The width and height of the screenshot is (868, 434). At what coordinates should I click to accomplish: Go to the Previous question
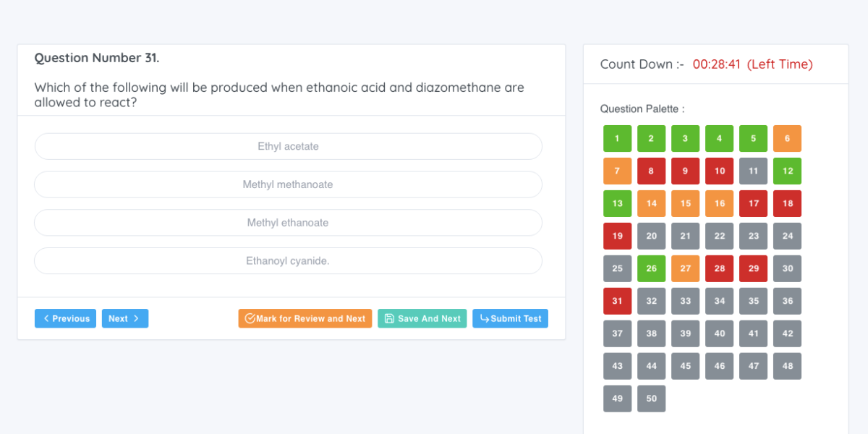pyautogui.click(x=65, y=318)
